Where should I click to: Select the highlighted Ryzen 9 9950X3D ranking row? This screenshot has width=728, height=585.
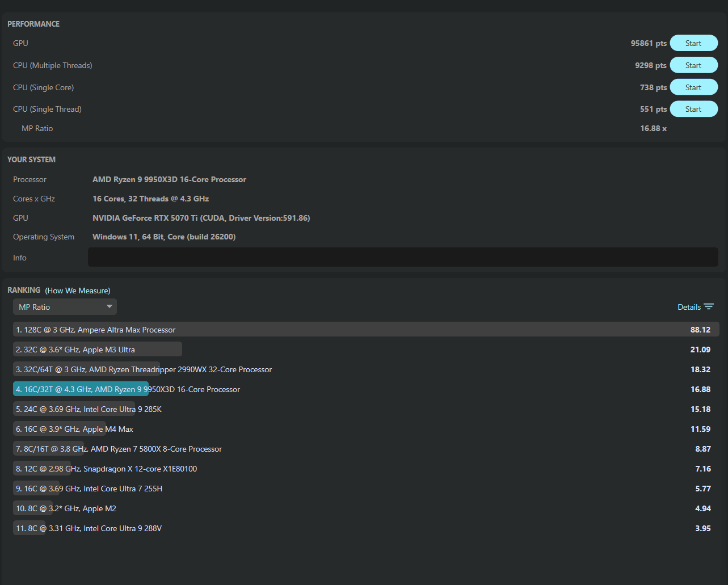pos(366,389)
